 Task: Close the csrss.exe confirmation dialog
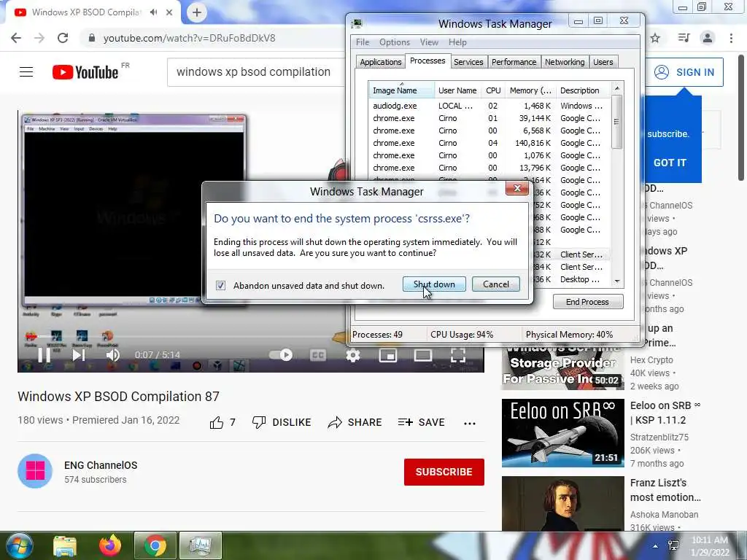pos(517,189)
